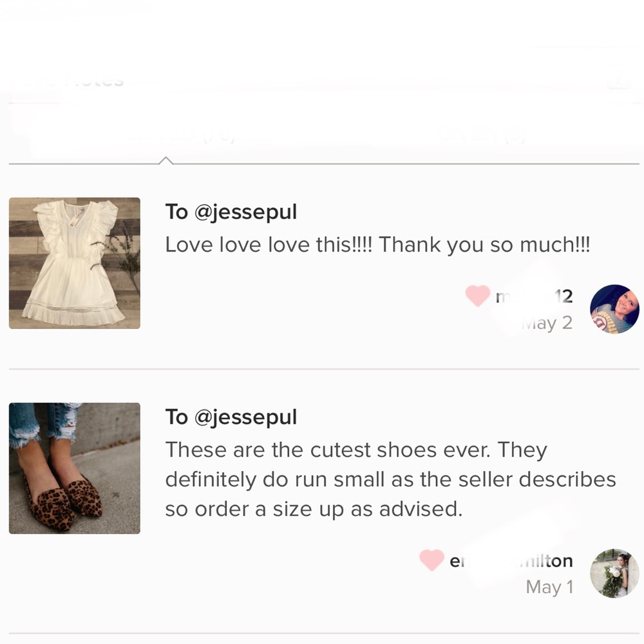Click the May 1 date stamp
644x644 pixels.
click(x=549, y=587)
